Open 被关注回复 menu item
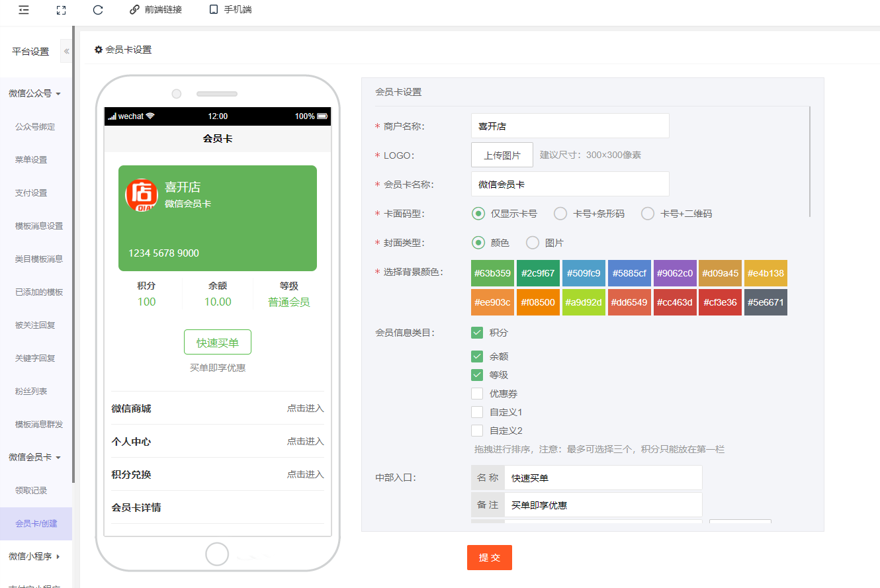Image resolution: width=880 pixels, height=588 pixels. (x=35, y=325)
